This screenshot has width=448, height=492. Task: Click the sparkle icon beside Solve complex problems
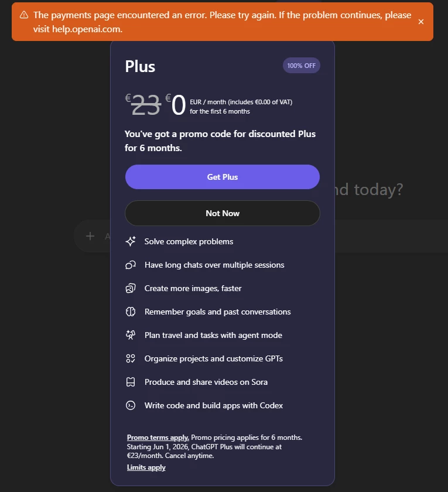click(x=131, y=241)
